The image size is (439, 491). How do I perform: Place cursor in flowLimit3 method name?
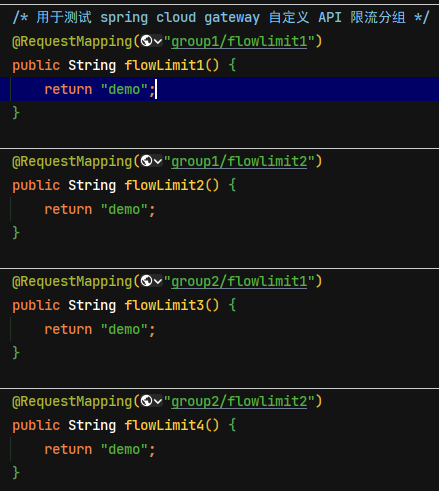[164, 305]
